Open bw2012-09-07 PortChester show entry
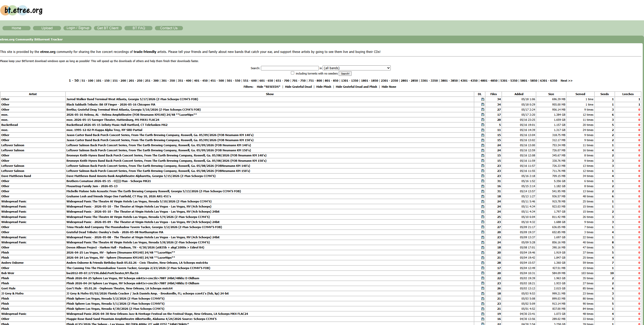This screenshot has height=325, width=644. click(102, 273)
